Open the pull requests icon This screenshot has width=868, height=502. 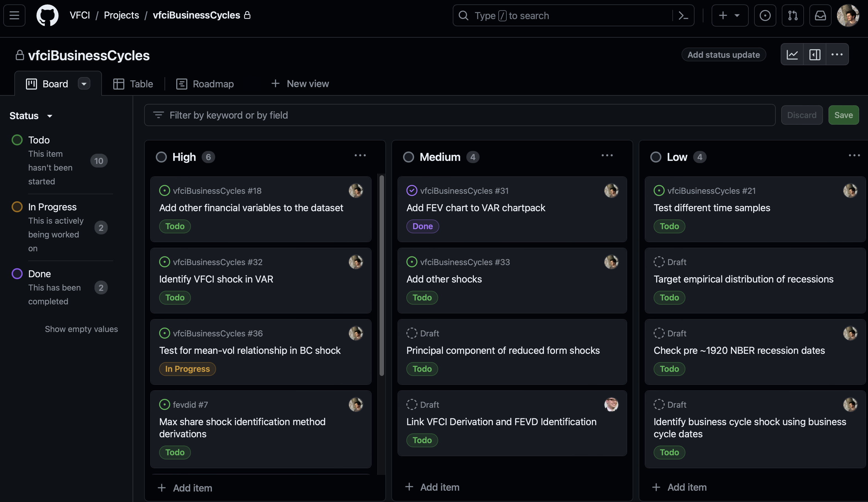(x=793, y=15)
